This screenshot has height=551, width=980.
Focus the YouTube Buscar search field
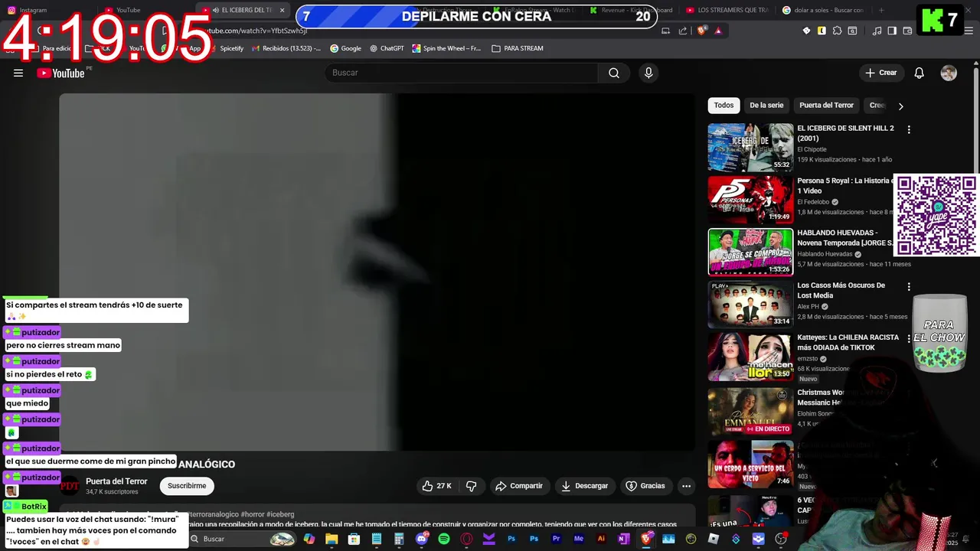coord(462,73)
